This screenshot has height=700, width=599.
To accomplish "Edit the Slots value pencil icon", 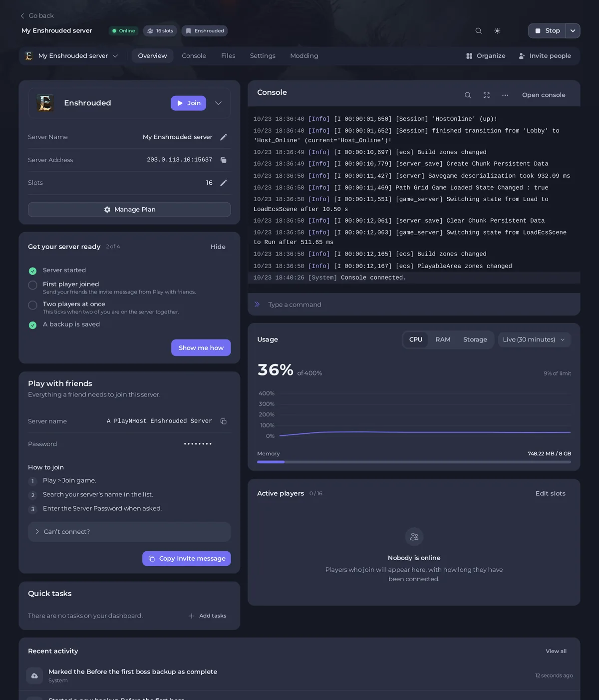I will point(224,183).
